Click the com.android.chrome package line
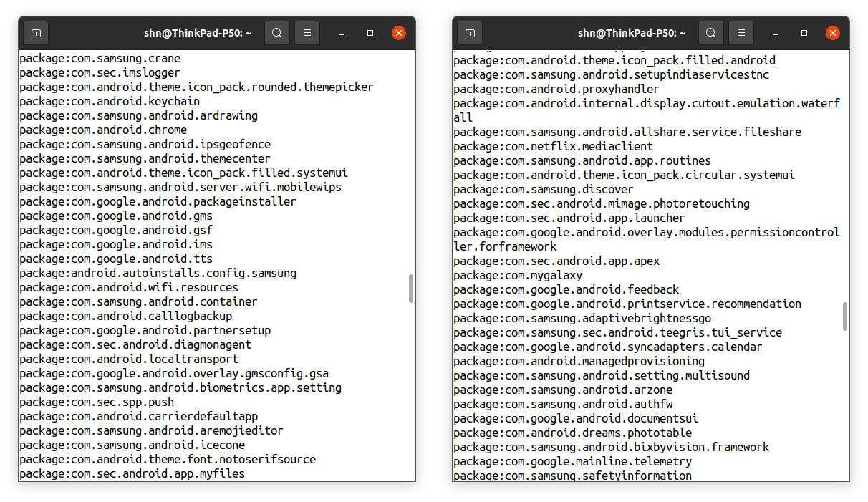The height and width of the screenshot is (502, 868). pos(103,130)
